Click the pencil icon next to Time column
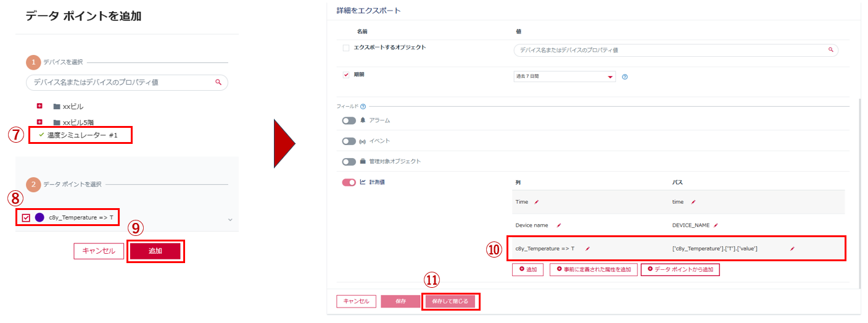This screenshot has width=868, height=323. [x=537, y=202]
